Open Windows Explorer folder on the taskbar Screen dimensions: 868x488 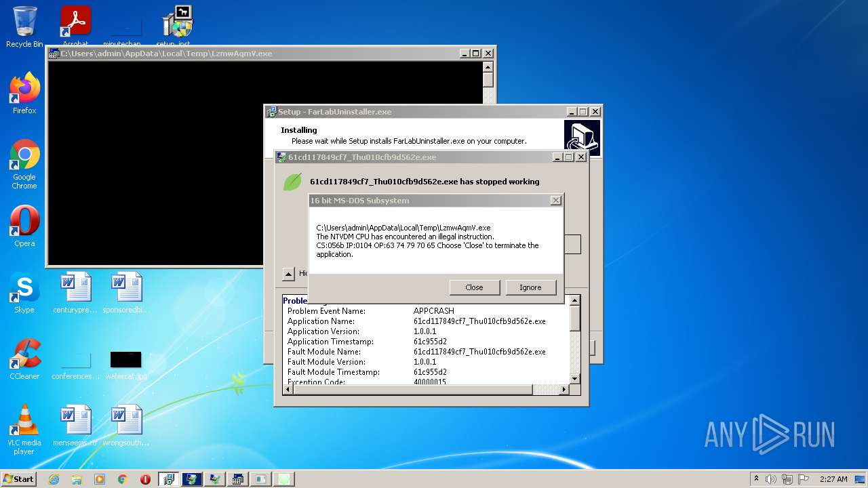point(77,479)
